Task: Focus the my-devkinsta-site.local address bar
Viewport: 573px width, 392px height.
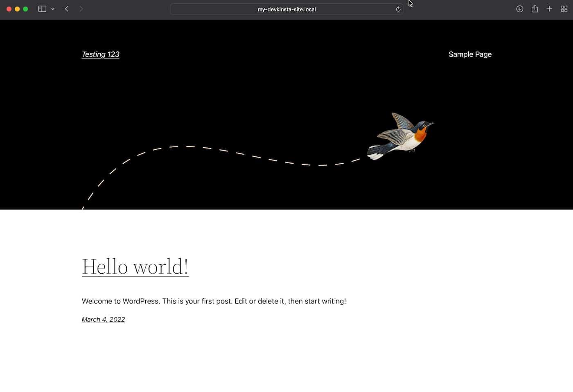Action: (x=286, y=9)
